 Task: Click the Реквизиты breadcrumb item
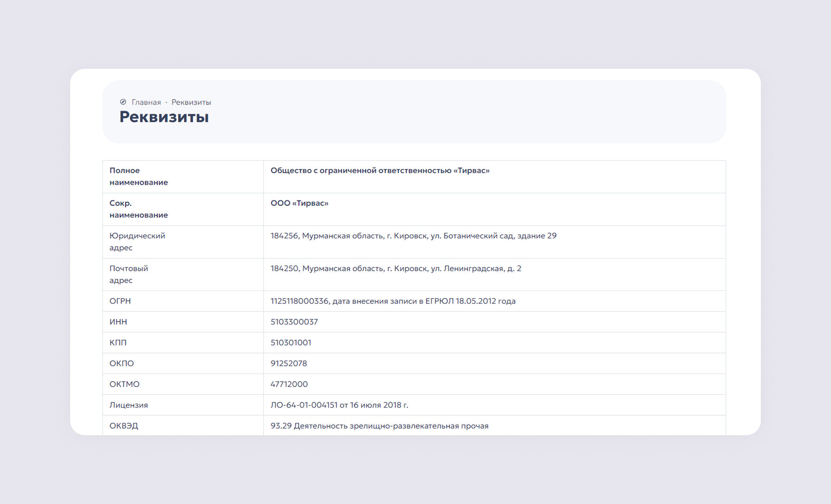[191, 103]
